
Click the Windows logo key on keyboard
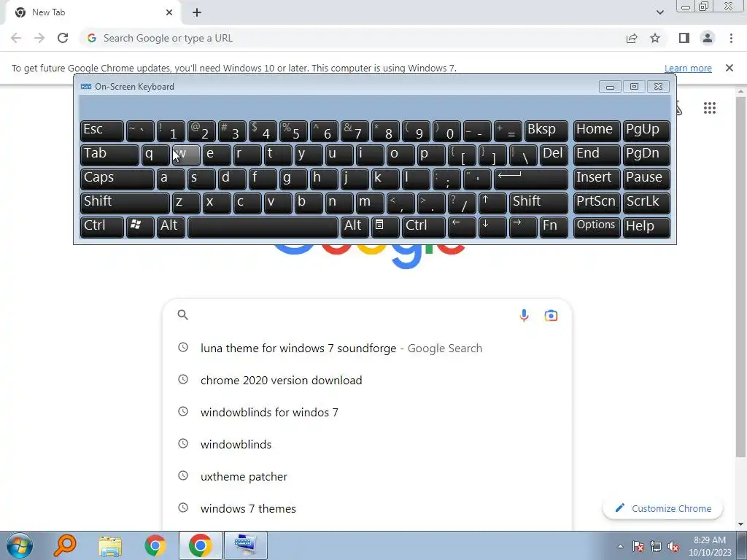click(139, 227)
